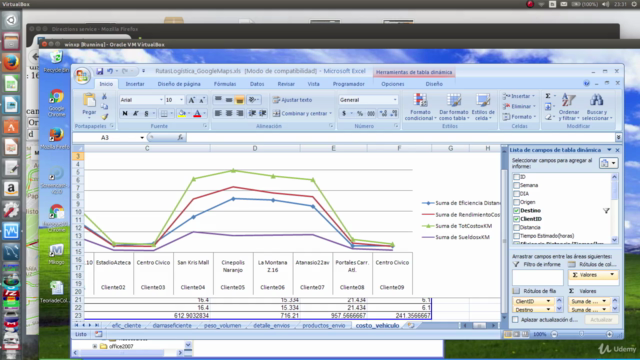Viewport: 640px width, 360px height.
Task: Click Ajustar texto button
Action: [292, 100]
